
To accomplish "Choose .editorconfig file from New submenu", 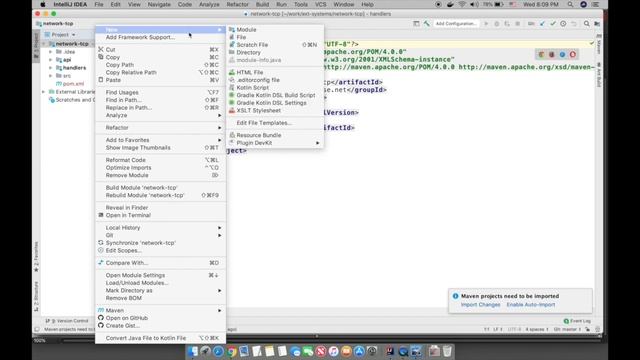I will coord(275,80).
